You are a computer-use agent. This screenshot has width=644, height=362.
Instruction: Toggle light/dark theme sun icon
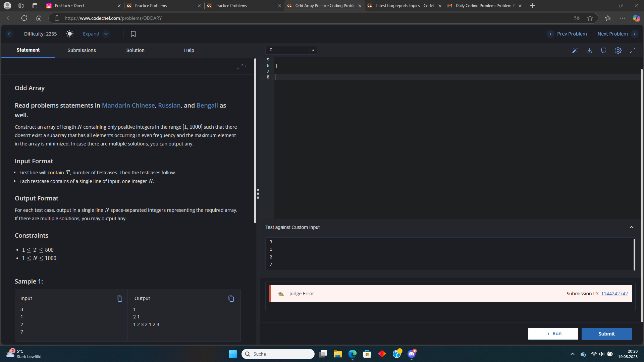[69, 34]
